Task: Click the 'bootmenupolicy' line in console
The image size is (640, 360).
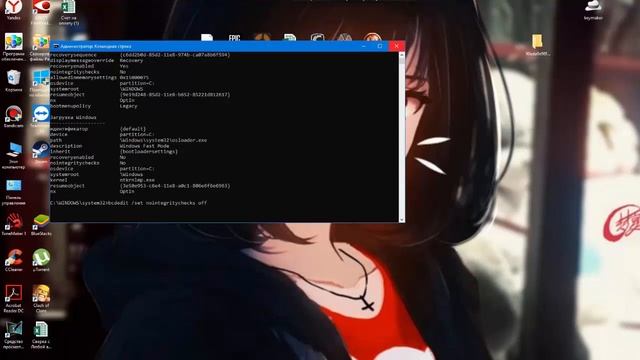Action: click(x=94, y=106)
